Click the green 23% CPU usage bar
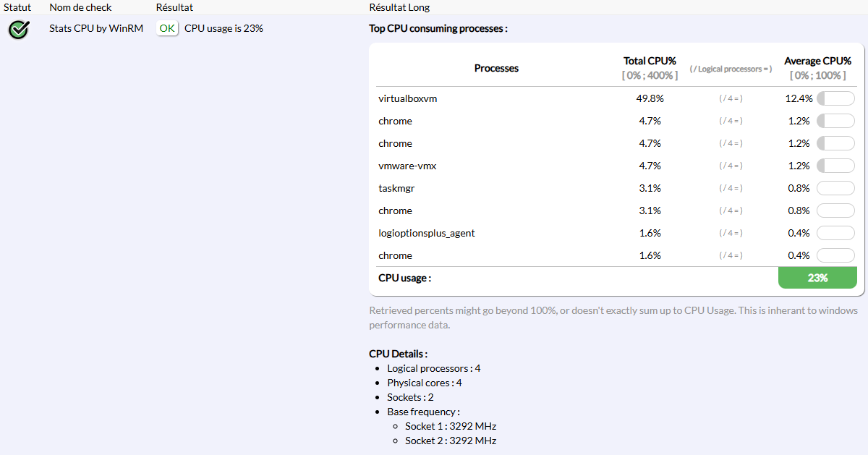868x455 pixels. (817, 278)
